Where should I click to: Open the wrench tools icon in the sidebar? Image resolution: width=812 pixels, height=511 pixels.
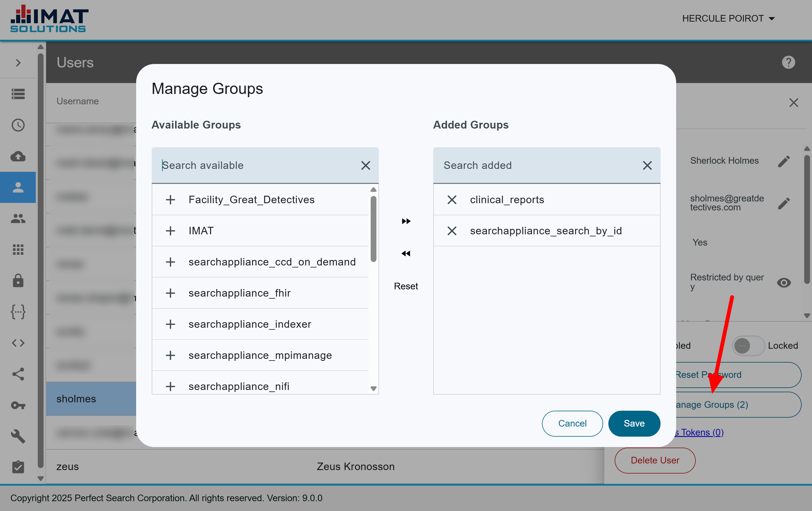18,436
